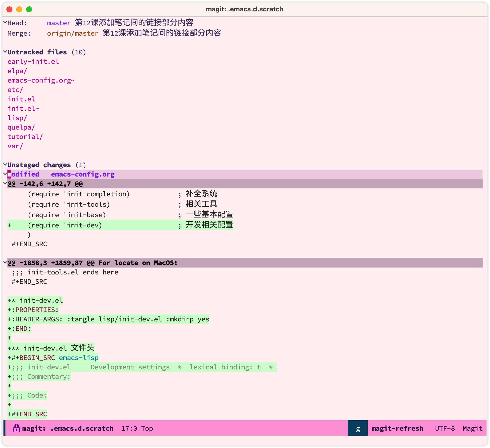
Task: Click the '(10)' untracked files count
Action: (x=79, y=52)
